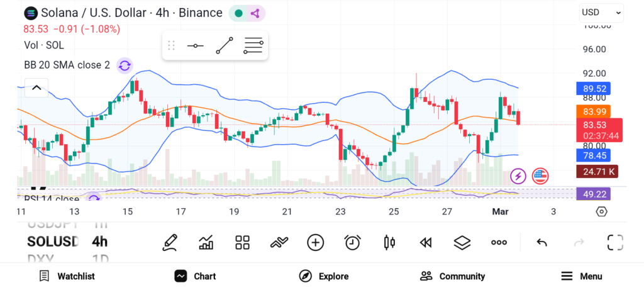
Task: Open the object tree layers icon
Action: pyautogui.click(x=462, y=242)
